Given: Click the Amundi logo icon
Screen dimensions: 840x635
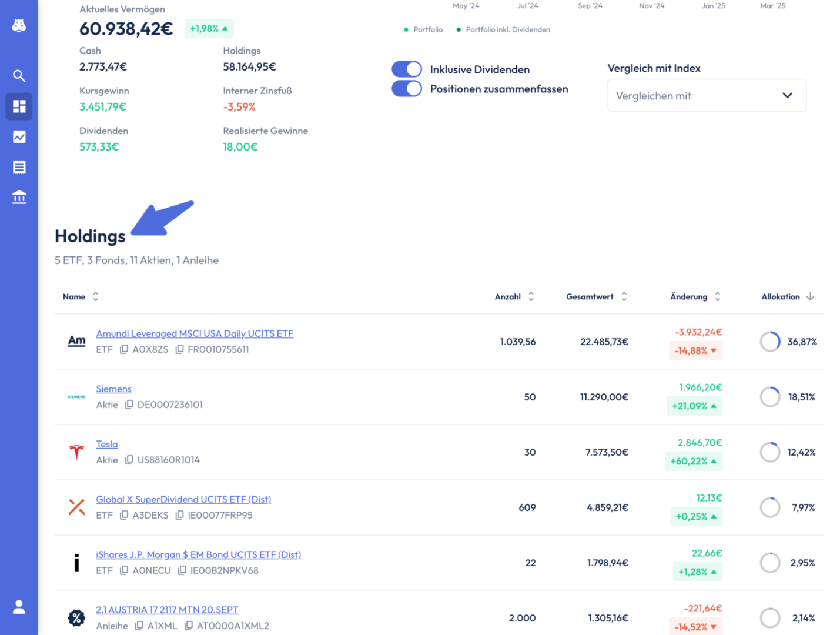Looking at the screenshot, I should point(76,341).
